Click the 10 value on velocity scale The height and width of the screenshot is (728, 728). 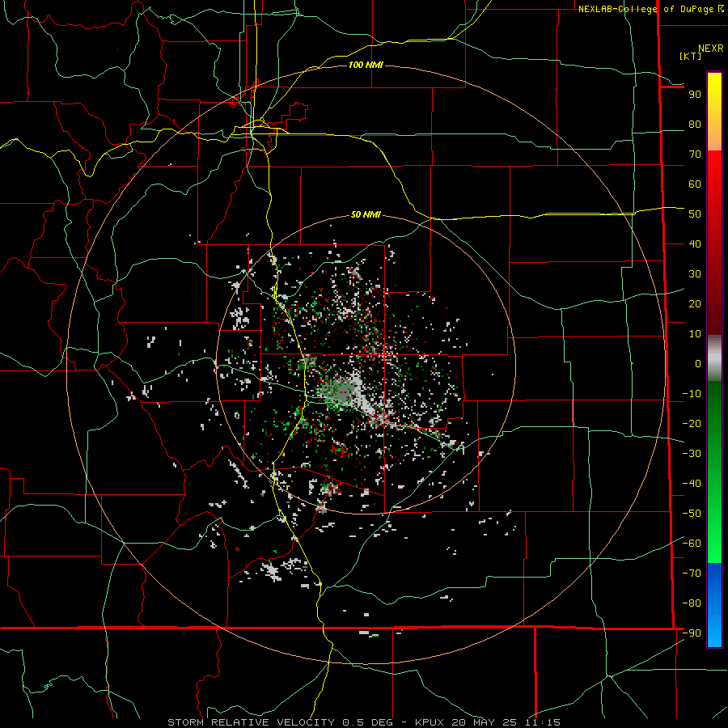tap(695, 334)
